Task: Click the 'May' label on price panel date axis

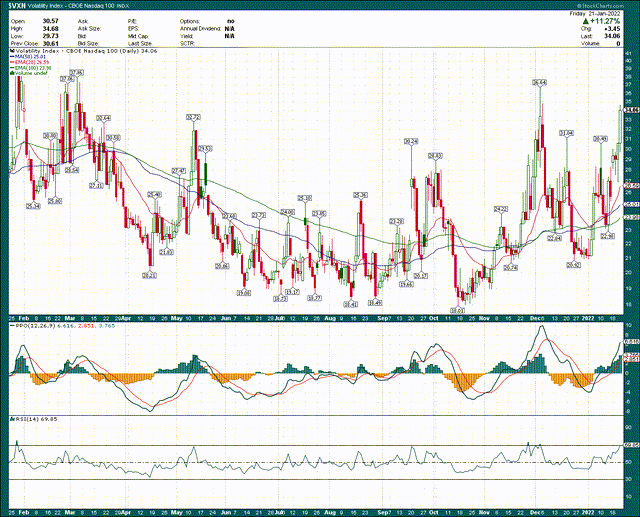Action: pyautogui.click(x=176, y=318)
